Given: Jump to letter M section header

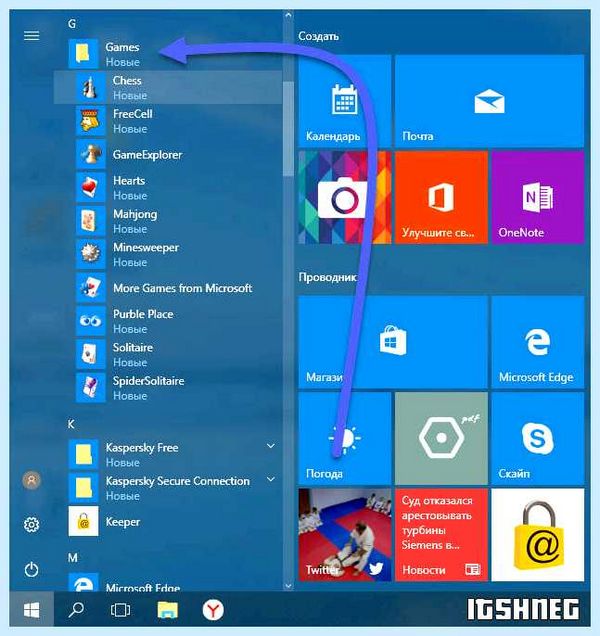Looking at the screenshot, I should 72,558.
